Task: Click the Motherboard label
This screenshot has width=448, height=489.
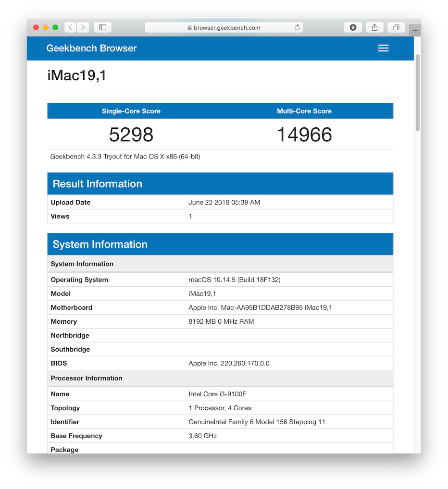Action: coord(72,307)
